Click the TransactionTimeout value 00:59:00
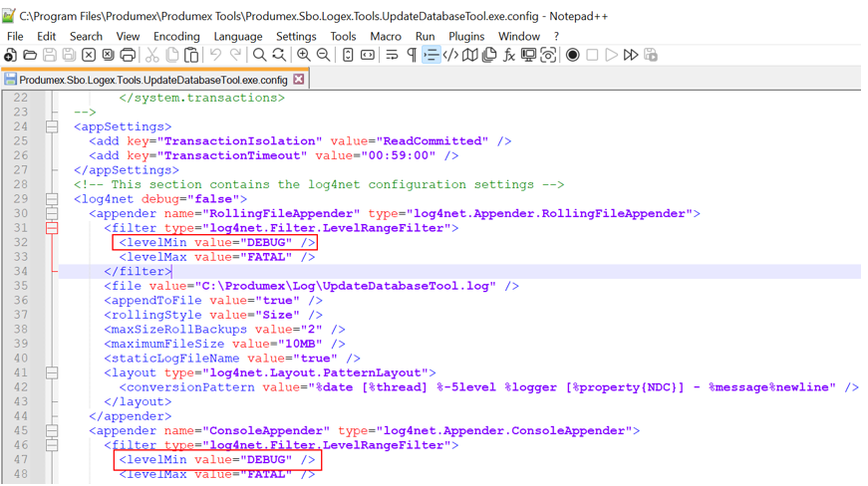This screenshot has height=486, width=868. click(399, 156)
